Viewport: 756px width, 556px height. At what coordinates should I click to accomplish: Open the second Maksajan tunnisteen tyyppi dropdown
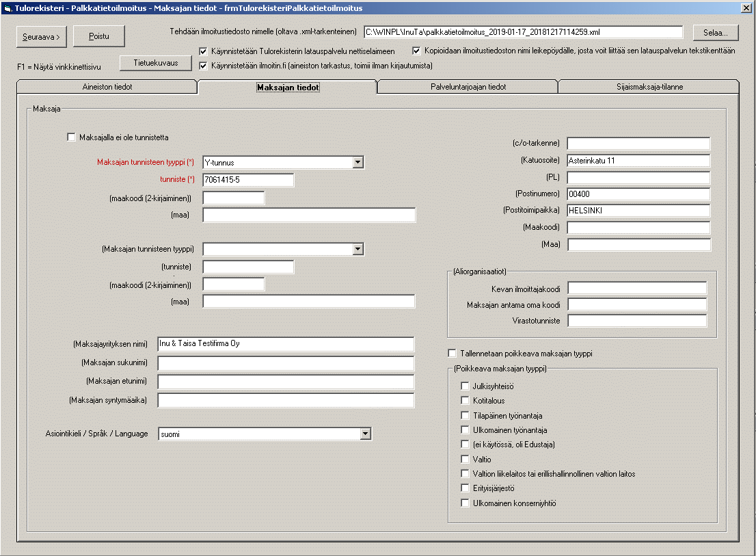(x=357, y=249)
